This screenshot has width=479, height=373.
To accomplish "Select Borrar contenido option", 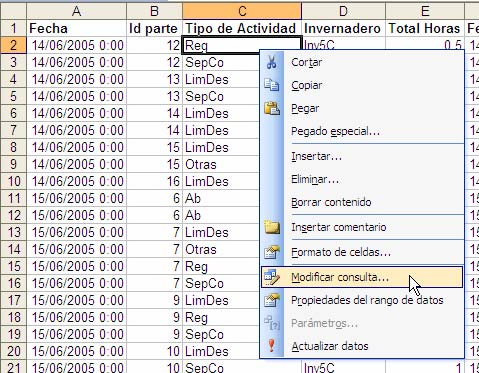I will [x=331, y=202].
